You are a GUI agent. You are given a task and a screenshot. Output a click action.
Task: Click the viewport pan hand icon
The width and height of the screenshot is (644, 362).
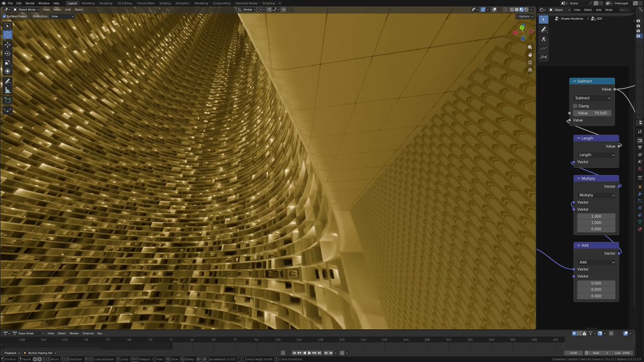(x=530, y=55)
